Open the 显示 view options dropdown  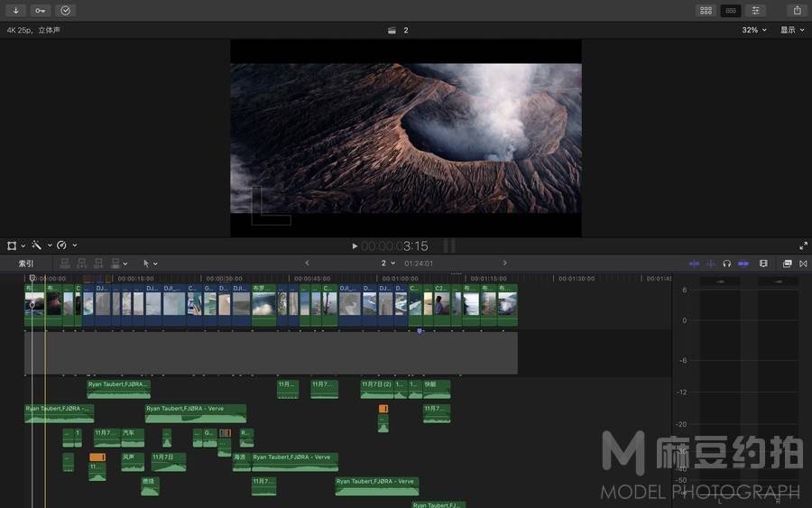[792, 30]
